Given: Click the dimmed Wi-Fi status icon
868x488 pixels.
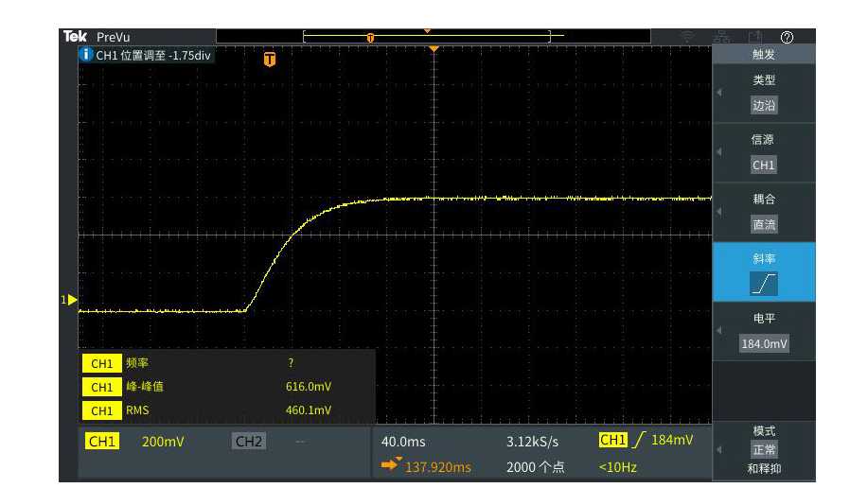Looking at the screenshot, I should pyautogui.click(x=688, y=37).
